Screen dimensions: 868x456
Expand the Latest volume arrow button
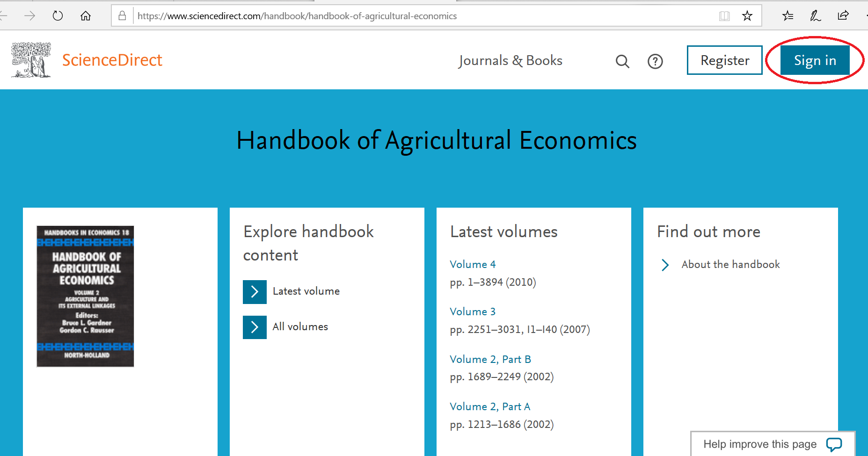255,292
